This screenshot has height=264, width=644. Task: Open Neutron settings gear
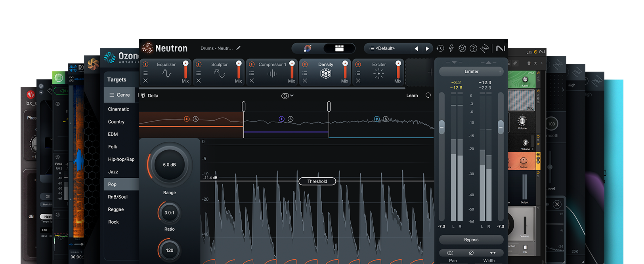pos(462,48)
